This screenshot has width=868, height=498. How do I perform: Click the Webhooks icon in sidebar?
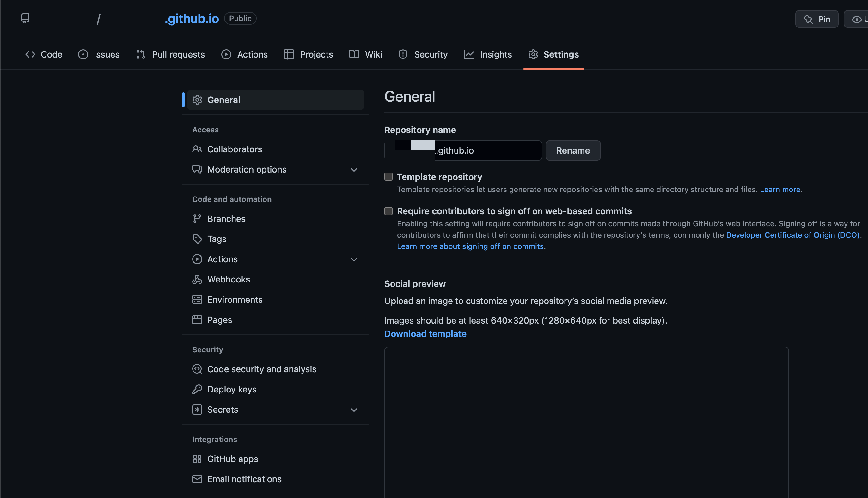pyautogui.click(x=197, y=279)
